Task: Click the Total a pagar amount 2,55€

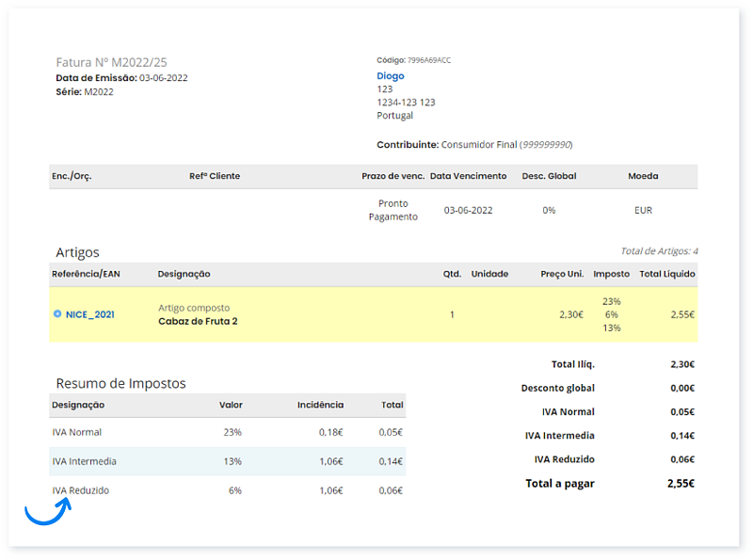Action: tap(679, 484)
